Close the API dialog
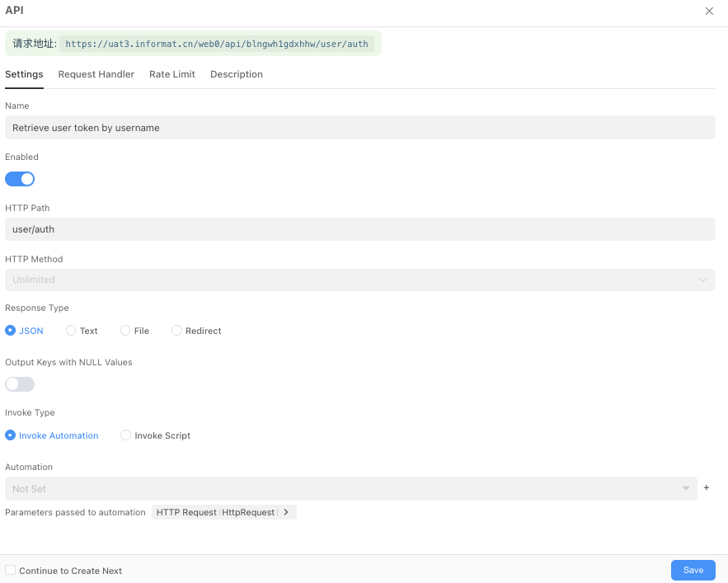 pos(709,11)
